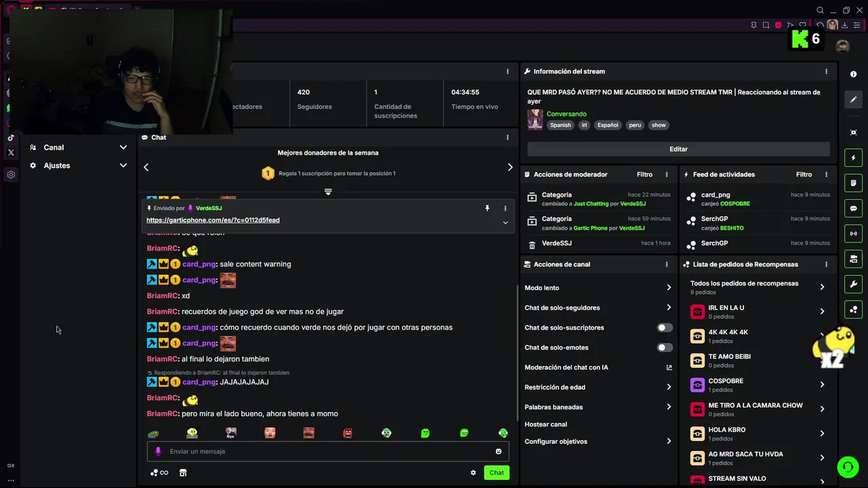Expand the Ajustes sidebar section
The width and height of the screenshot is (868, 488).
tap(78, 165)
